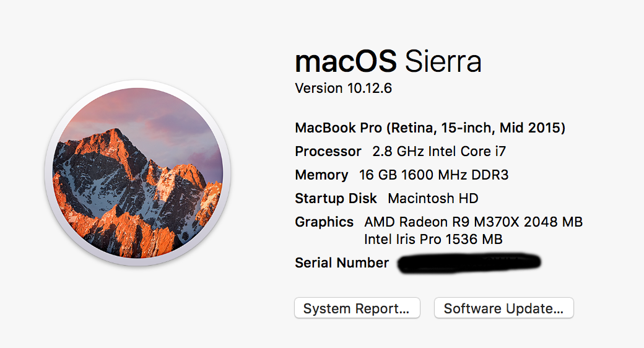644x348 pixels.
Task: Click the Memory label
Action: (321, 175)
